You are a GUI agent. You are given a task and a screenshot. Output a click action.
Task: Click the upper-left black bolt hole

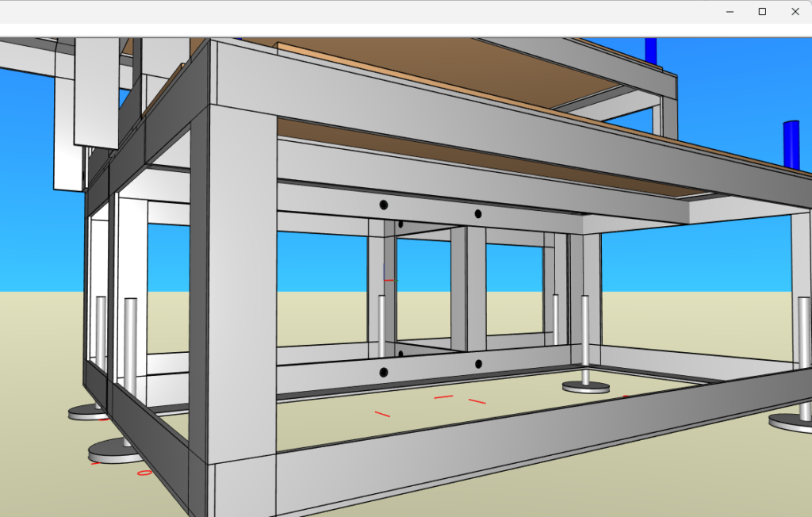pyautogui.click(x=383, y=205)
